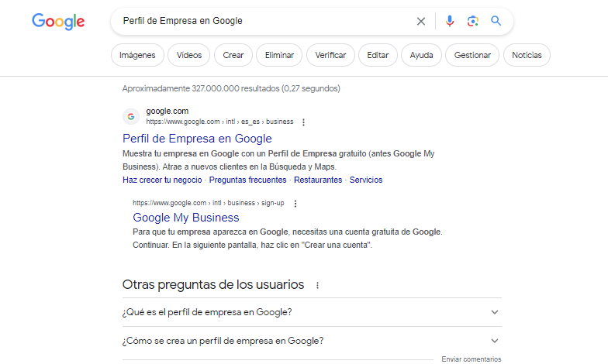Switch to the Vídeos filter
The height and width of the screenshot is (364, 608).
pyautogui.click(x=189, y=55)
